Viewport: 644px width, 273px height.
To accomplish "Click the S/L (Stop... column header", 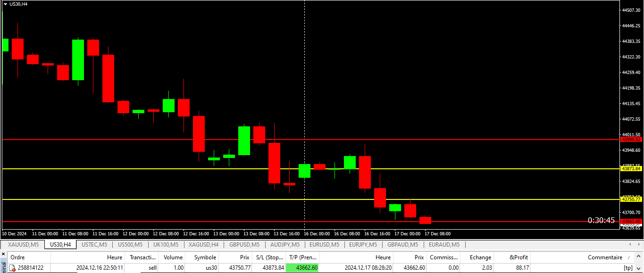I will click(x=269, y=257).
